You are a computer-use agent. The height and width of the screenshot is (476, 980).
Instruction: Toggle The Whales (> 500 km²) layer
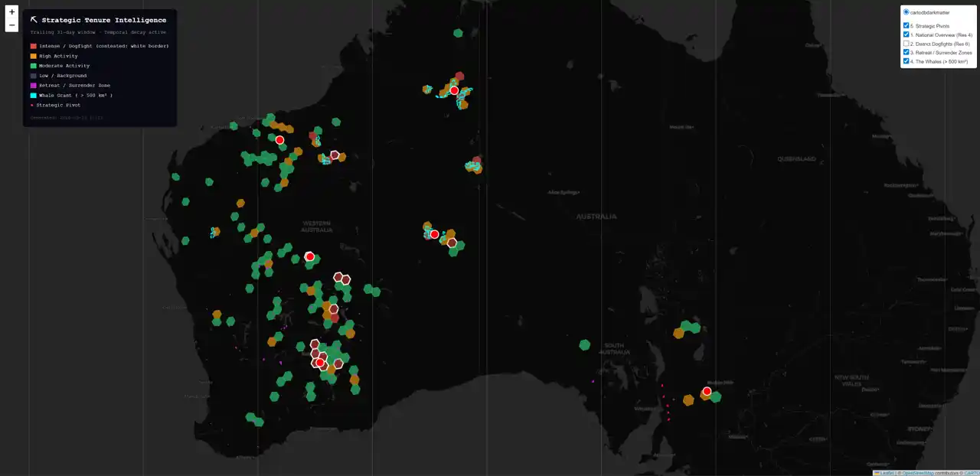[x=906, y=61]
